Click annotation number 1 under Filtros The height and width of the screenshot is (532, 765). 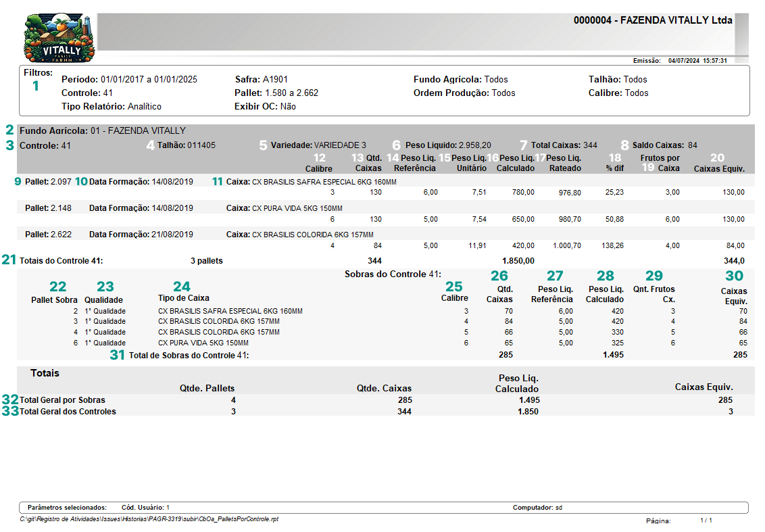click(36, 86)
